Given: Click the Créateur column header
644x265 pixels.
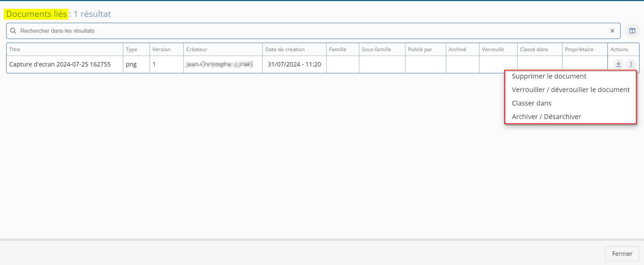Looking at the screenshot, I should coord(197,49).
